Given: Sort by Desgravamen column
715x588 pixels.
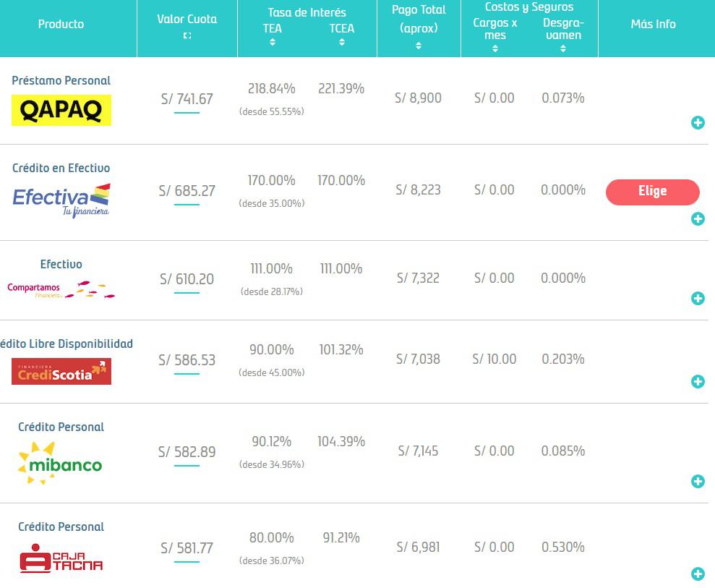Looking at the screenshot, I should (562, 48).
